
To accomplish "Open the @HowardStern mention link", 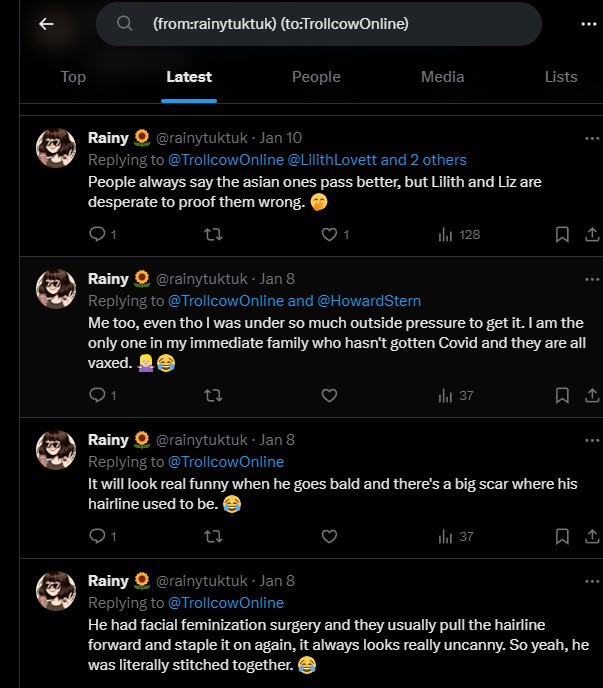I will tap(369, 301).
